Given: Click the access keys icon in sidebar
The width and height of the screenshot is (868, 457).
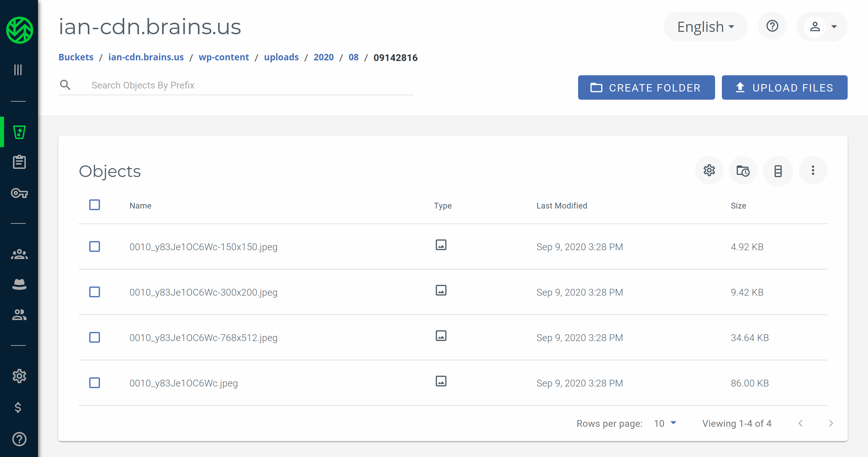Looking at the screenshot, I should point(19,193).
